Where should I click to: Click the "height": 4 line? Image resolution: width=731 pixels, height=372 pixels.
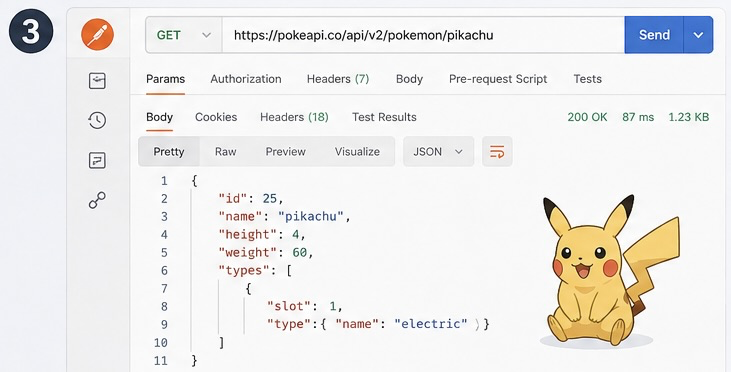tap(262, 234)
